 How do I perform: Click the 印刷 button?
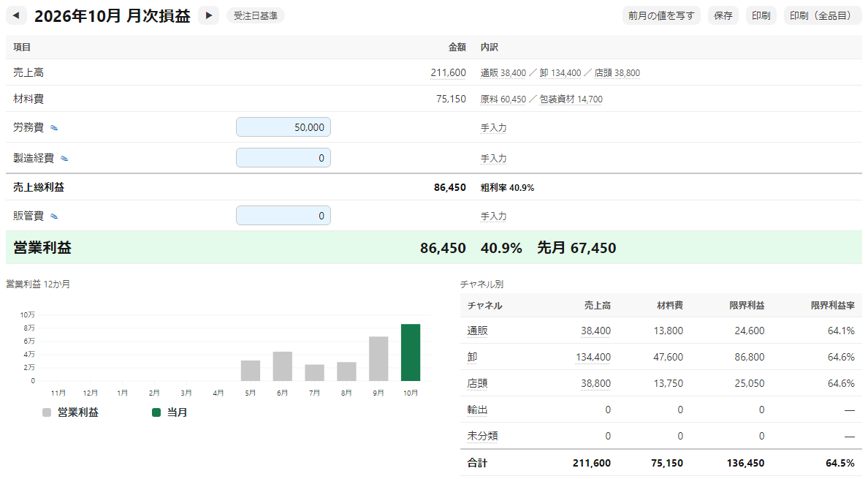click(761, 15)
